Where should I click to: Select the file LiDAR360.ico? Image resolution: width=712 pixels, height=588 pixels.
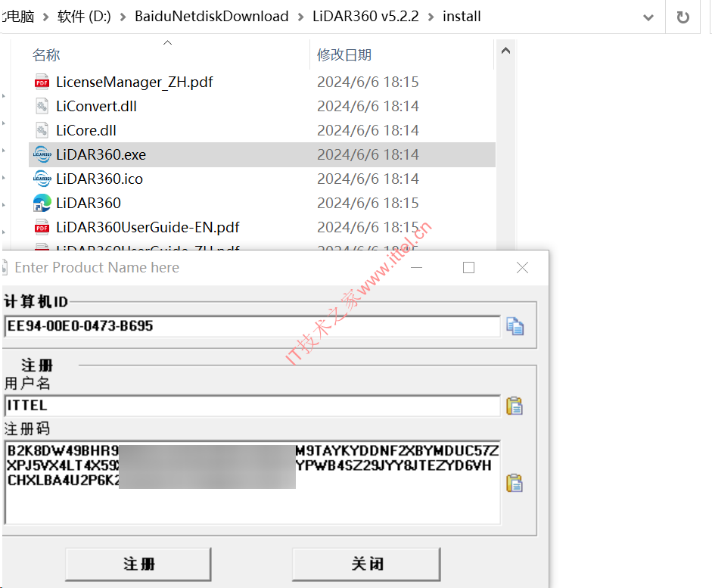(99, 179)
